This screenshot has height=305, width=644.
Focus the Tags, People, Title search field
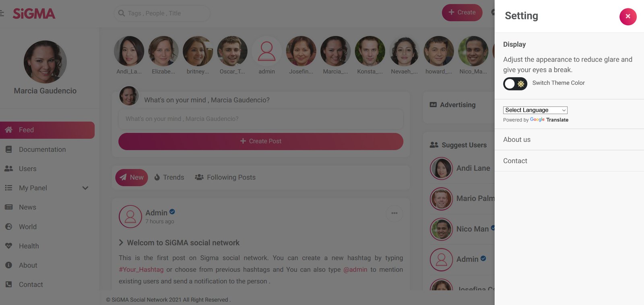(162, 13)
